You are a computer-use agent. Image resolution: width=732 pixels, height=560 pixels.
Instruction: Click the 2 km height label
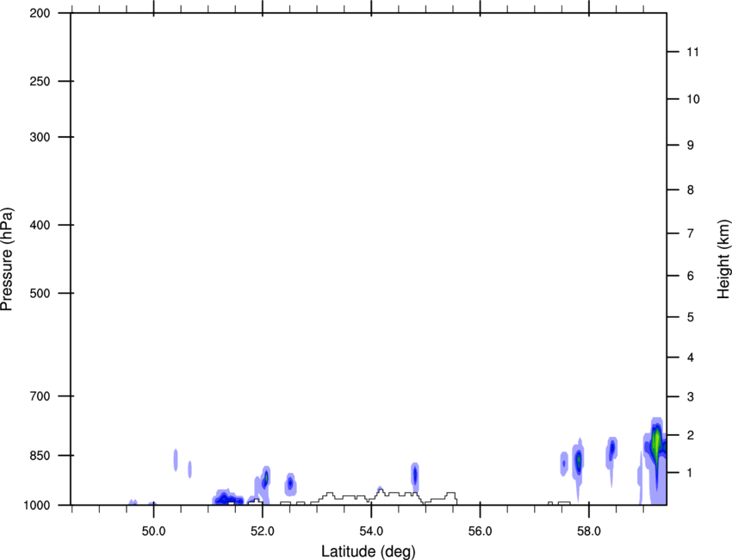pos(691,435)
